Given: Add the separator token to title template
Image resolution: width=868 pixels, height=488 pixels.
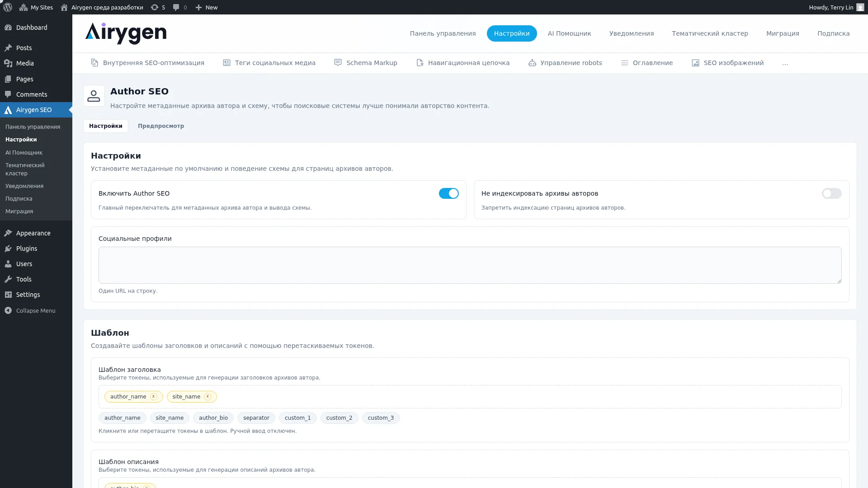Looking at the screenshot, I should pos(256,418).
